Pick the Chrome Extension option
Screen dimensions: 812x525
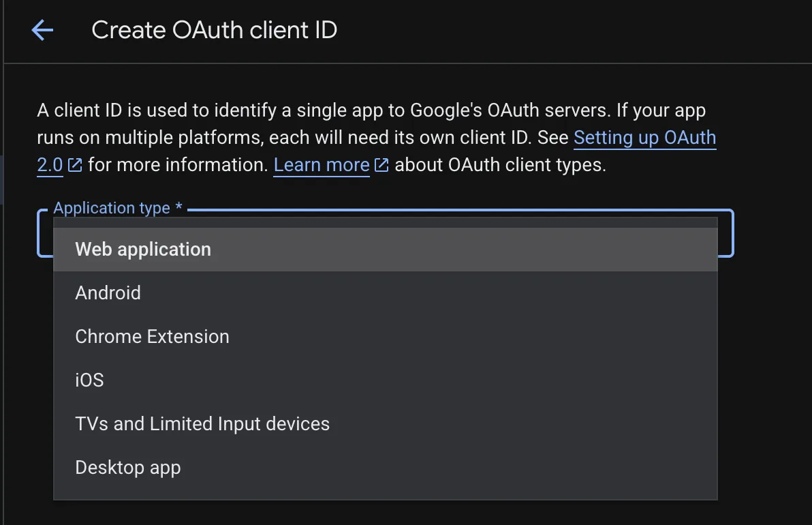[x=386, y=336]
